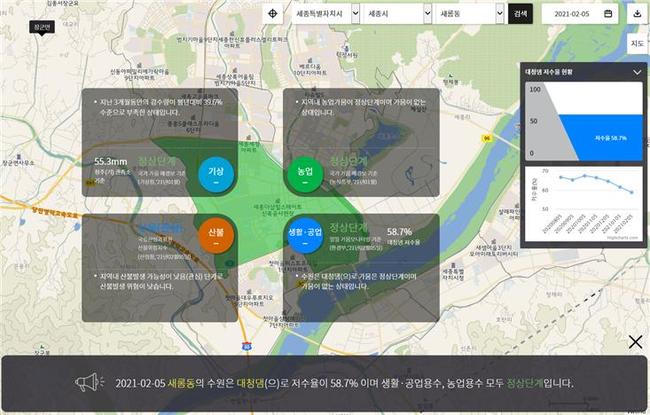Click the last point on reservoir trend line
This screenshot has width=650, height=415.
pyautogui.click(x=632, y=192)
